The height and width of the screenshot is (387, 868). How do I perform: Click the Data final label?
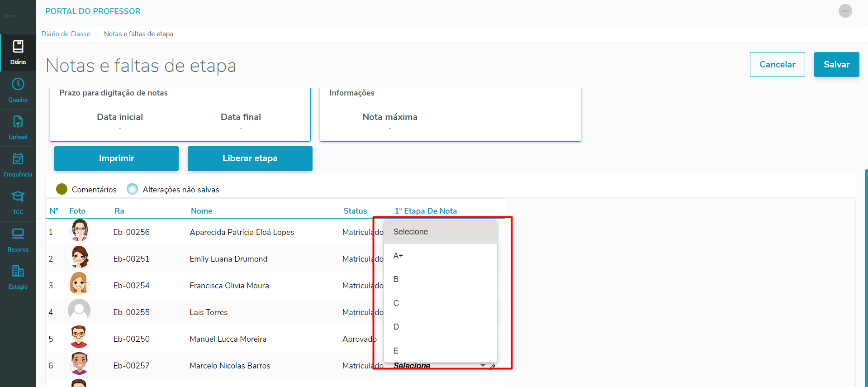[241, 117]
